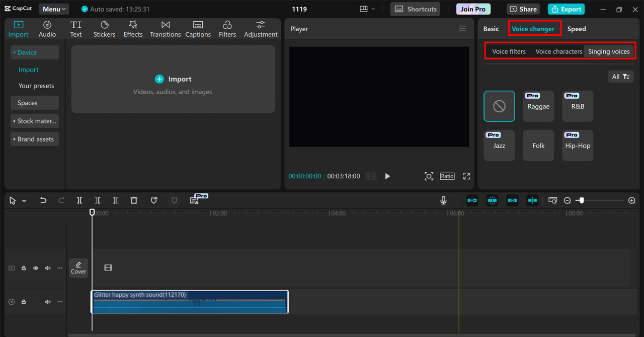Expand the Brand assets section
This screenshot has height=337, width=644.
tap(35, 139)
